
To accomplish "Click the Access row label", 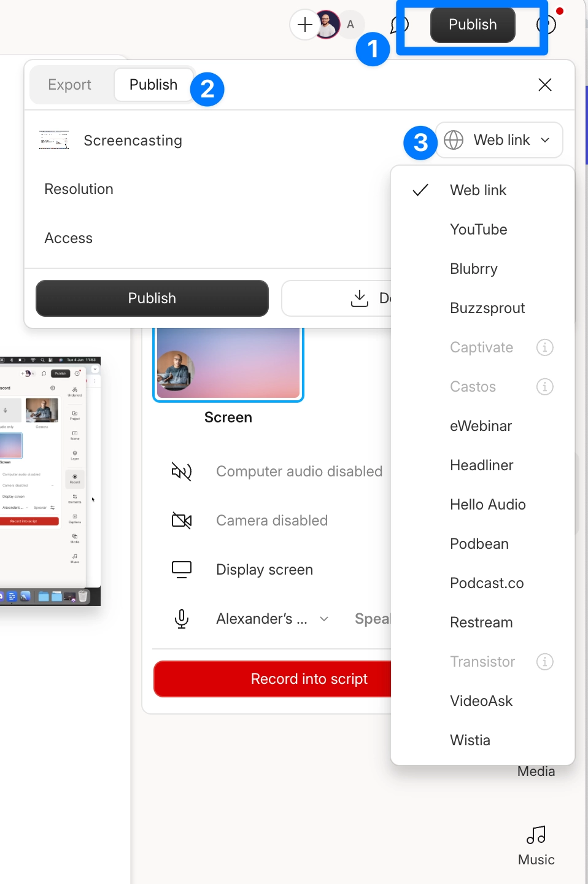I will [x=69, y=238].
